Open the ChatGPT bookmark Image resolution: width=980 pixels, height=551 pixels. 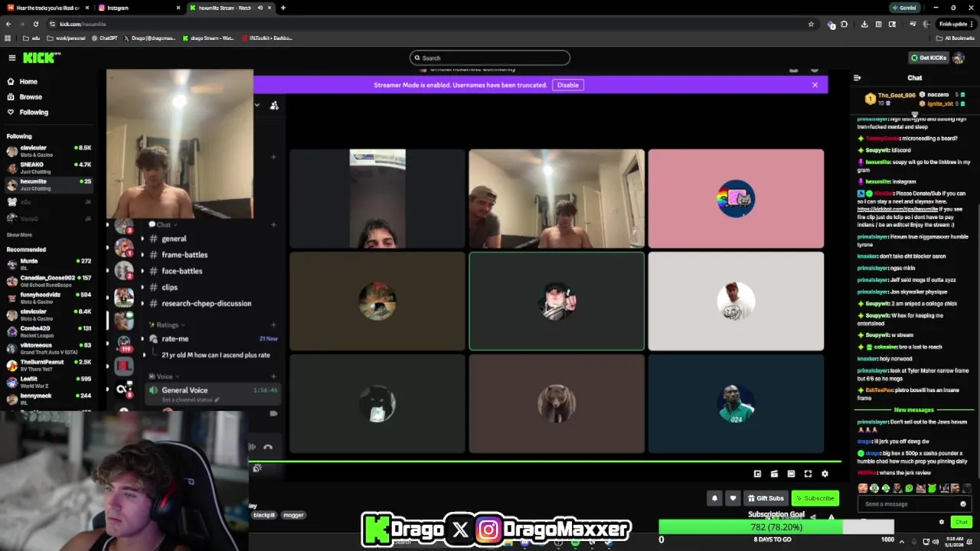point(105,37)
